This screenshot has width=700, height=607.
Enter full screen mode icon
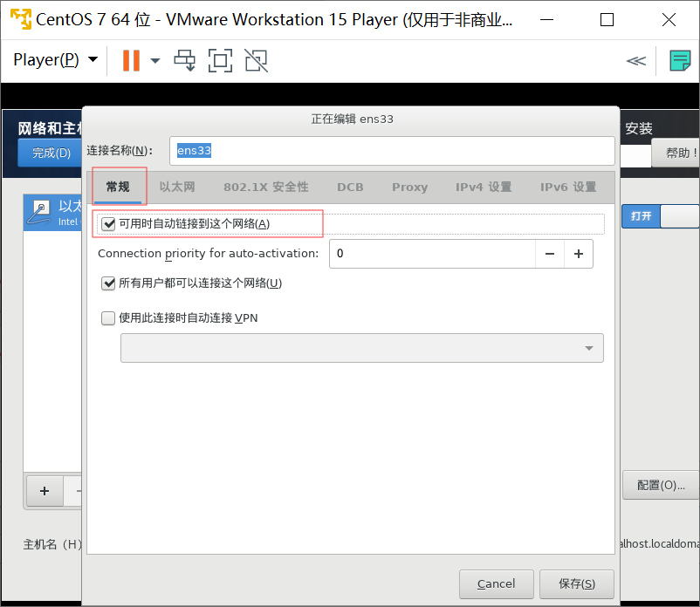tap(221, 60)
